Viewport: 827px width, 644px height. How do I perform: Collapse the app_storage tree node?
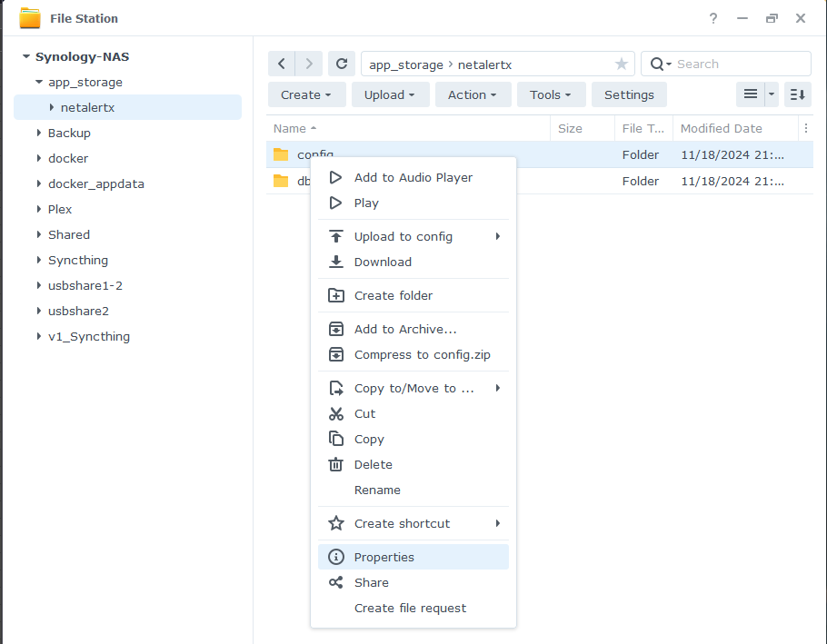point(39,82)
